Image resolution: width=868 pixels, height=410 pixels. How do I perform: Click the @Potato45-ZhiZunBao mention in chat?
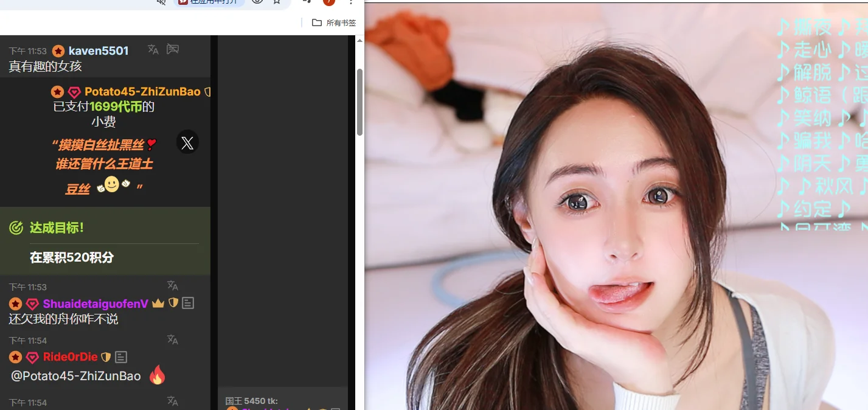click(76, 376)
